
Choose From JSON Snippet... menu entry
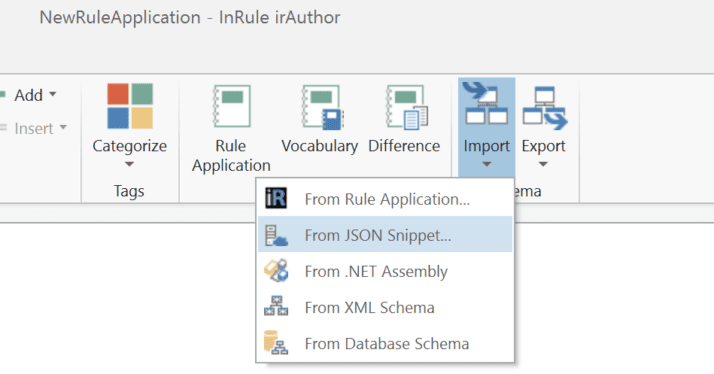pos(385,235)
